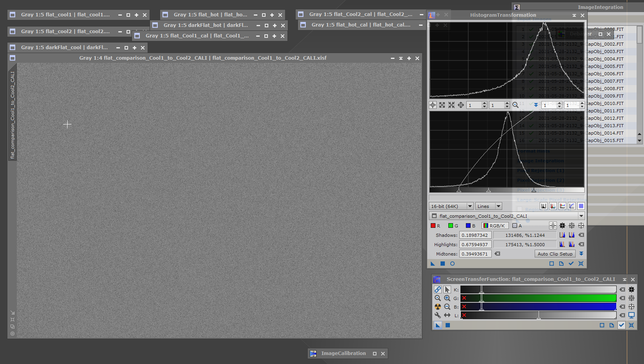The image size is (644, 364).
Task: Expand the flat_comparison_Cool1_to_Cool2_CALI view selector
Action: (581, 216)
